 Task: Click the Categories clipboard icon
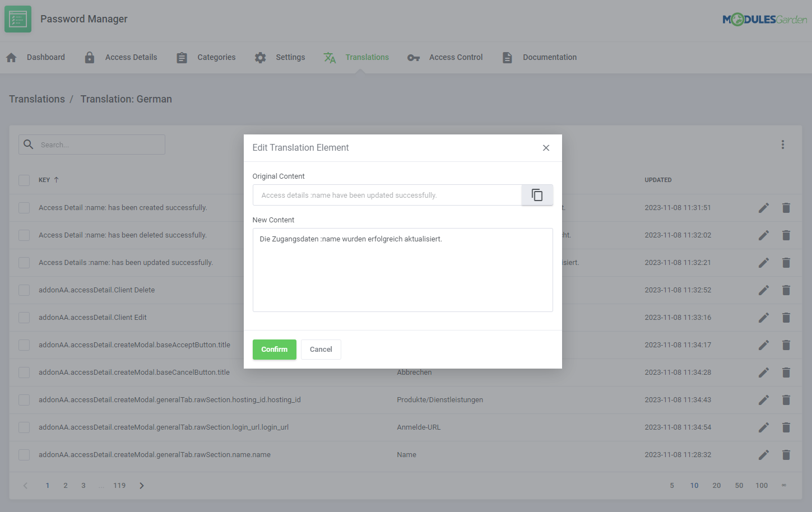point(182,57)
